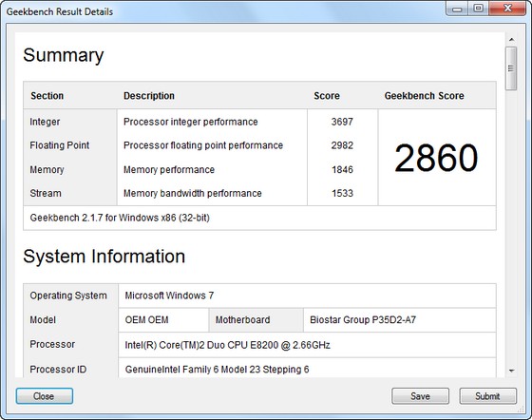Close the window using the red X

click(507, 9)
